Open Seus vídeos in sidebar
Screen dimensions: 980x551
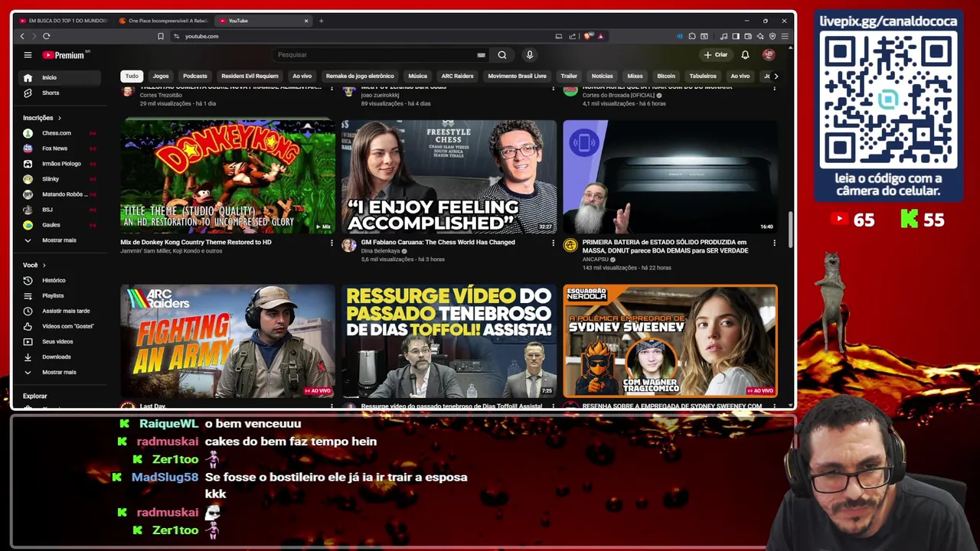[x=60, y=341]
